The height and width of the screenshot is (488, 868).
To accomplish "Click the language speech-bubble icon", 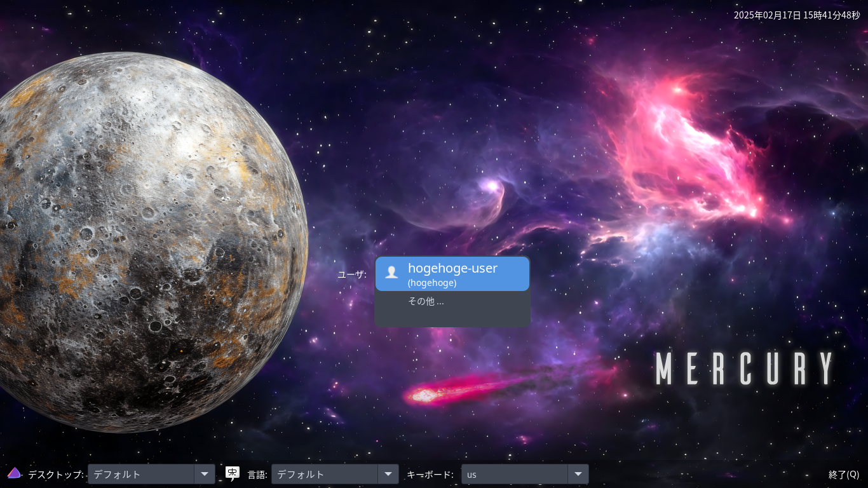I will [233, 473].
